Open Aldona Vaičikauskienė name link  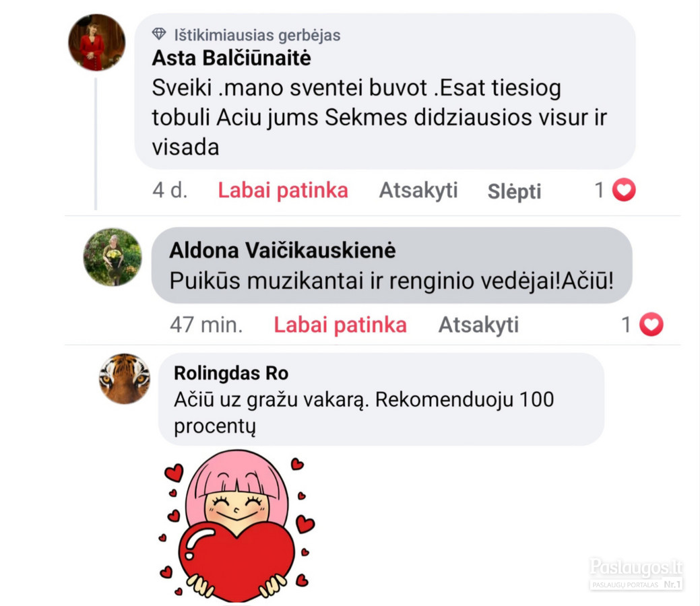point(282,250)
